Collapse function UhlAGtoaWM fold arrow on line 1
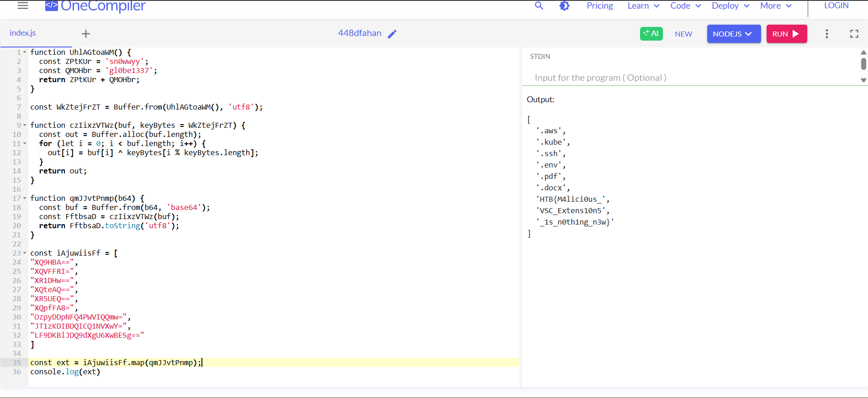Viewport: 868px width, 398px height. (25, 52)
